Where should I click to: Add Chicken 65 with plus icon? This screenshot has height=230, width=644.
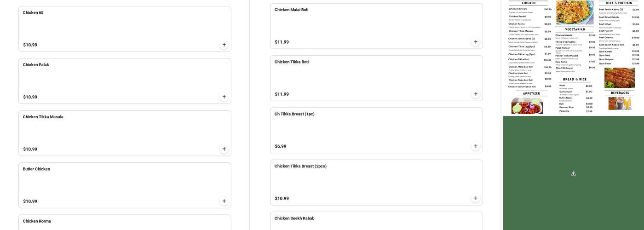click(224, 45)
